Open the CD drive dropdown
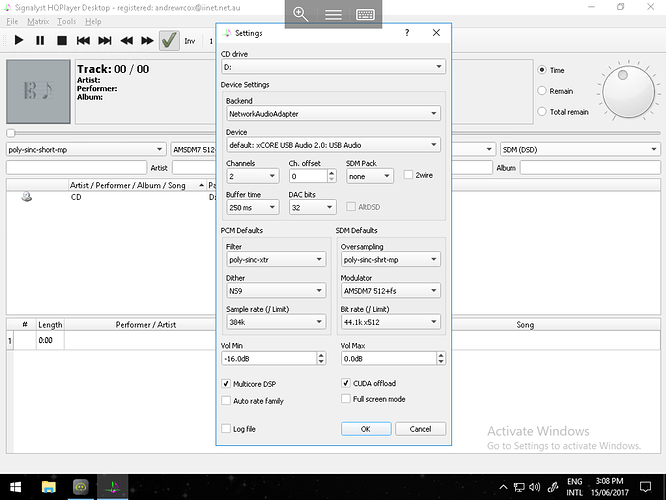666x500 pixels. 333,67
